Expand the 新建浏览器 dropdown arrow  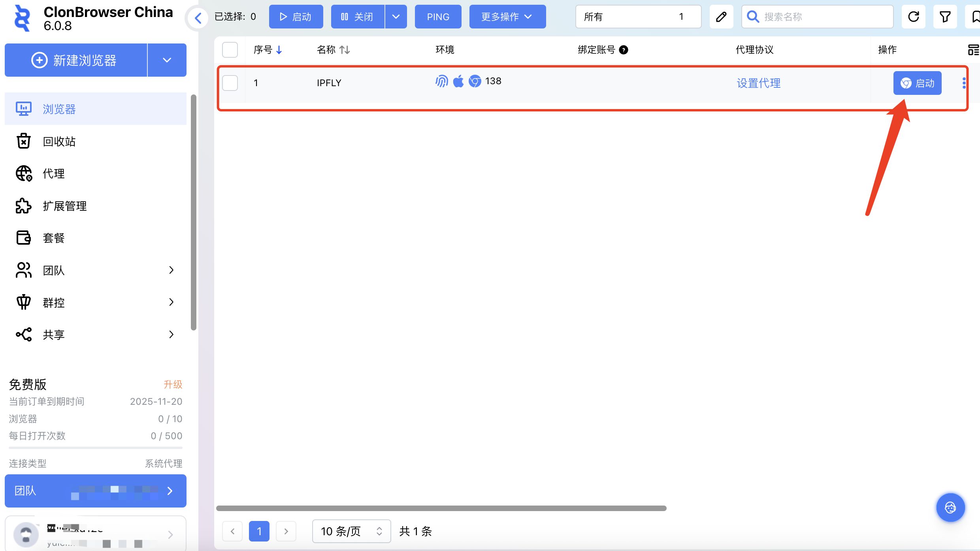pos(167,60)
